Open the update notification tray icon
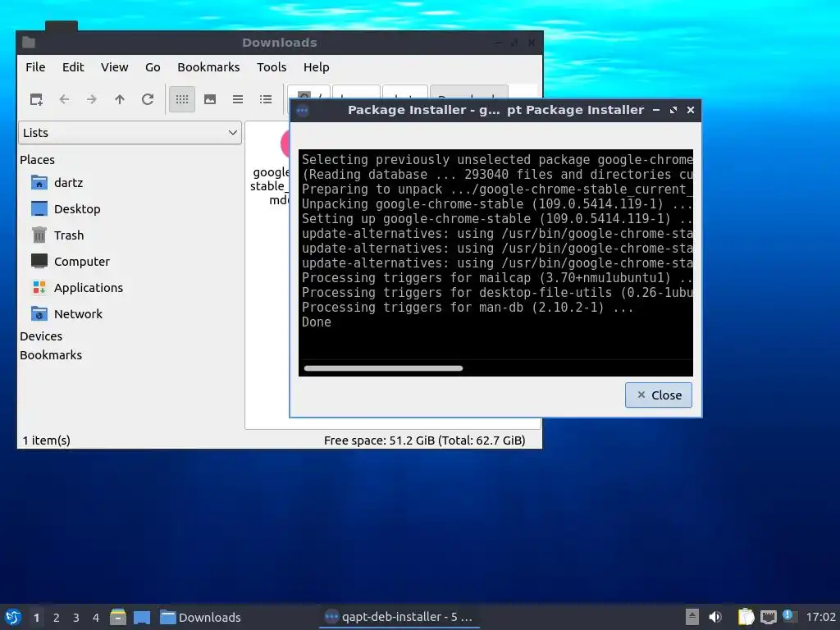The image size is (840, 630). point(788,616)
